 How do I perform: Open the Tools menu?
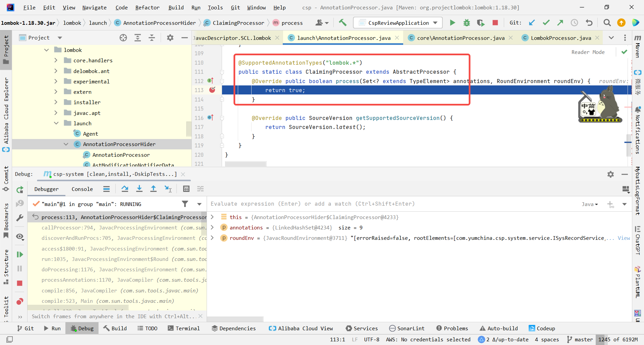pos(215,7)
